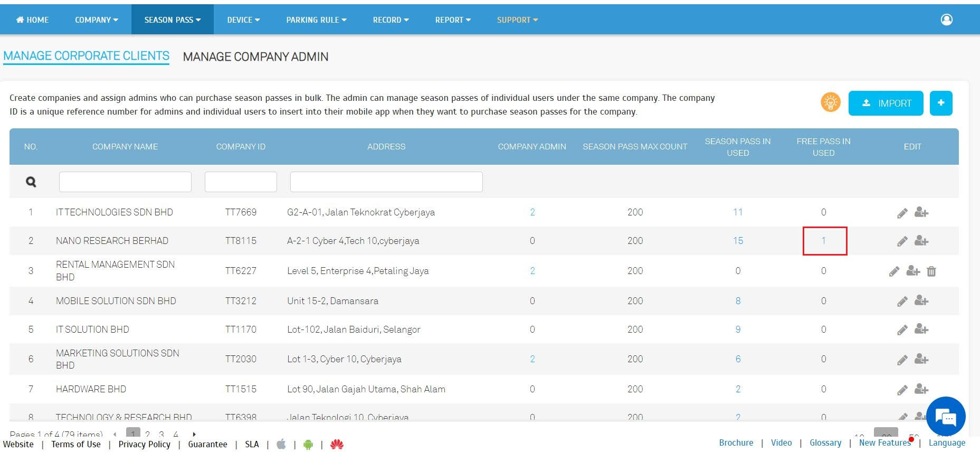
Task: Click the company name search field
Action: click(125, 182)
